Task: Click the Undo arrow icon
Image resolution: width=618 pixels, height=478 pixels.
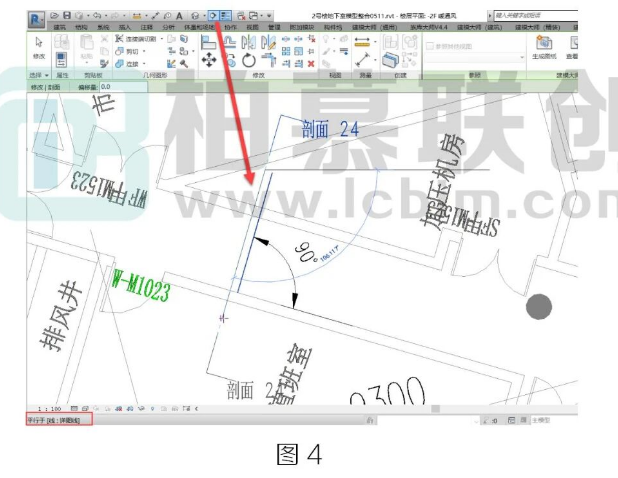Action: pos(97,16)
